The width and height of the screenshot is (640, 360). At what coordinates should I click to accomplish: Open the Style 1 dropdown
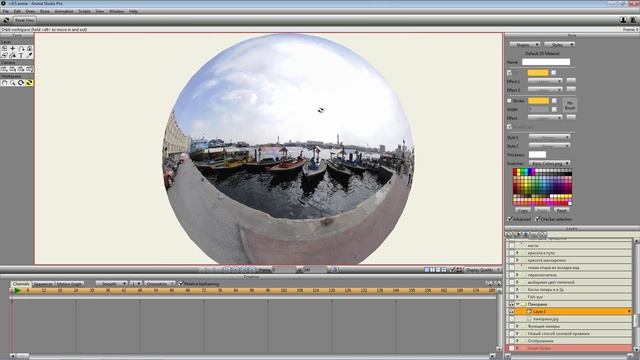(549, 137)
